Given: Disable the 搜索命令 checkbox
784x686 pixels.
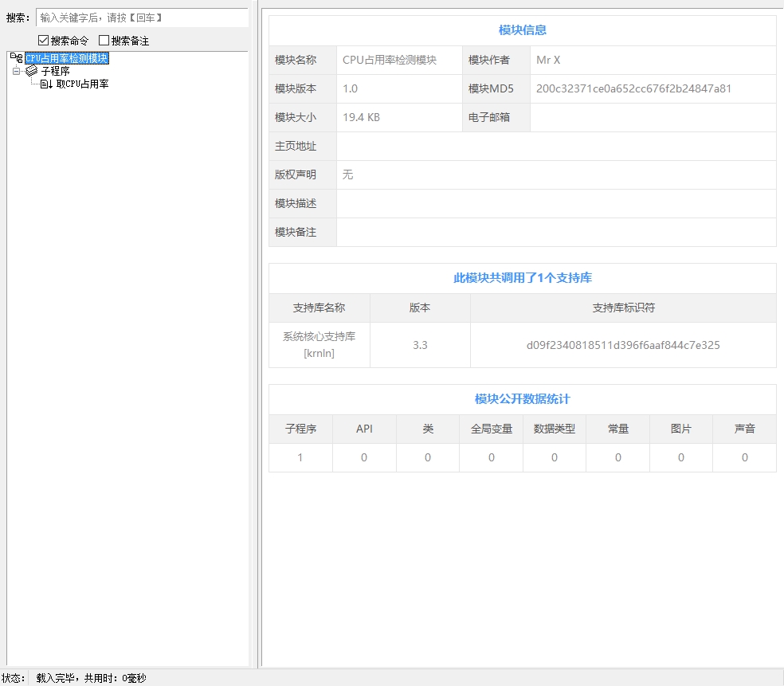Looking at the screenshot, I should pyautogui.click(x=44, y=41).
